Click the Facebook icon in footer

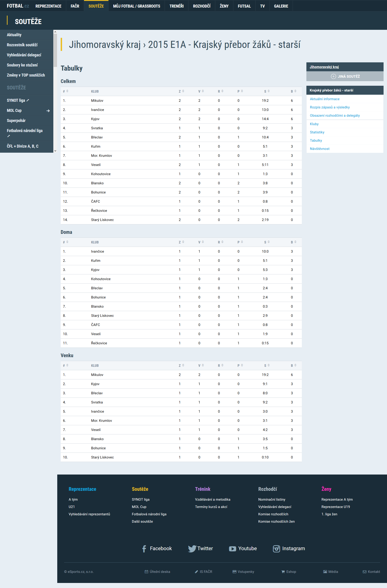144,549
